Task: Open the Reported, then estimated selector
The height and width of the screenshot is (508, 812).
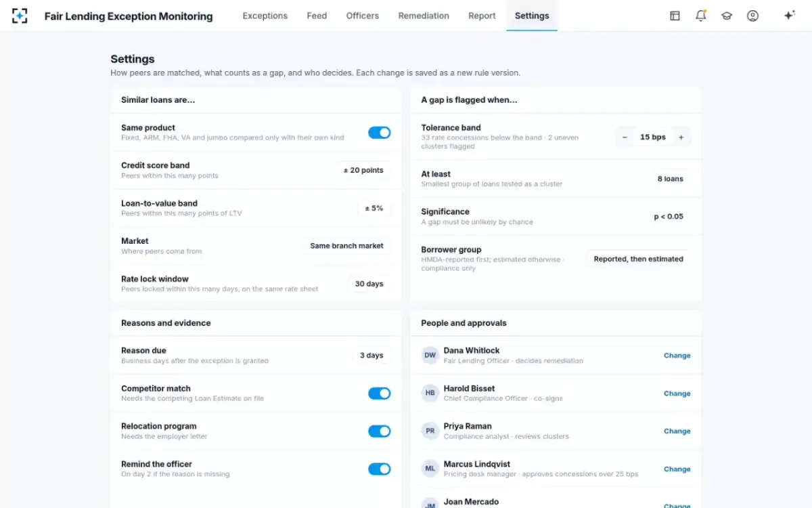Action: pos(638,259)
